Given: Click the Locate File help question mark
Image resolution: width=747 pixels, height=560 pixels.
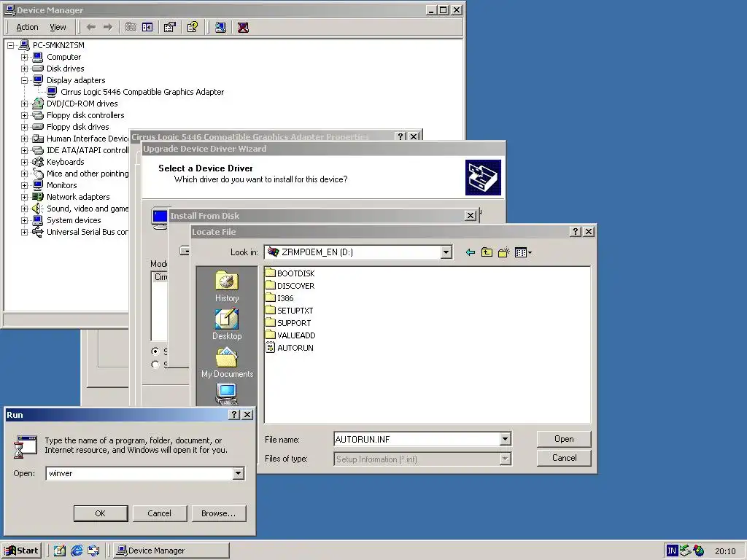Looking at the screenshot, I should click(576, 231).
